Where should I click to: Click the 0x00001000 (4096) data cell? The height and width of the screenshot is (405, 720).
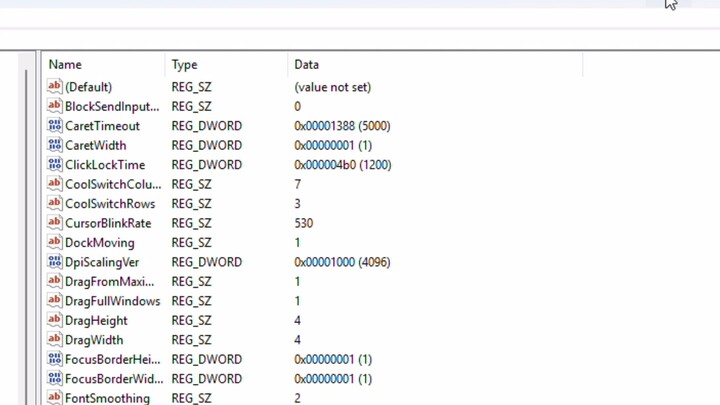click(342, 262)
